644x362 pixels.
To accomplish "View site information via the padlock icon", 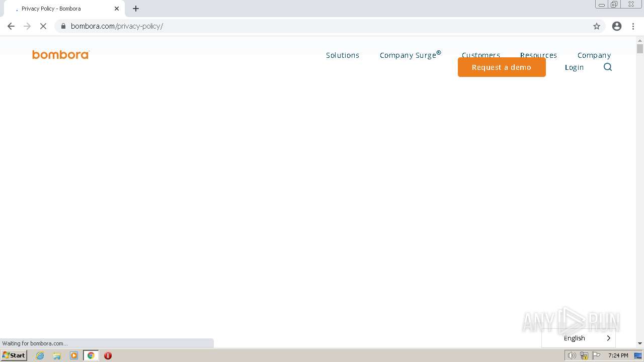I will 63,26.
